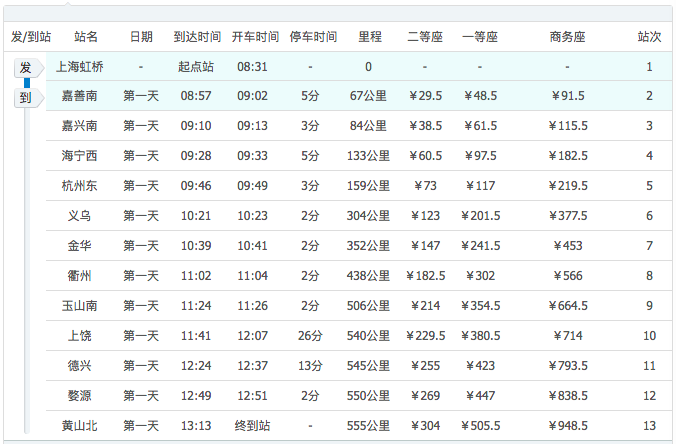The width and height of the screenshot is (676, 444).
Task: Click the 商务座 column header
Action: [x=567, y=37]
